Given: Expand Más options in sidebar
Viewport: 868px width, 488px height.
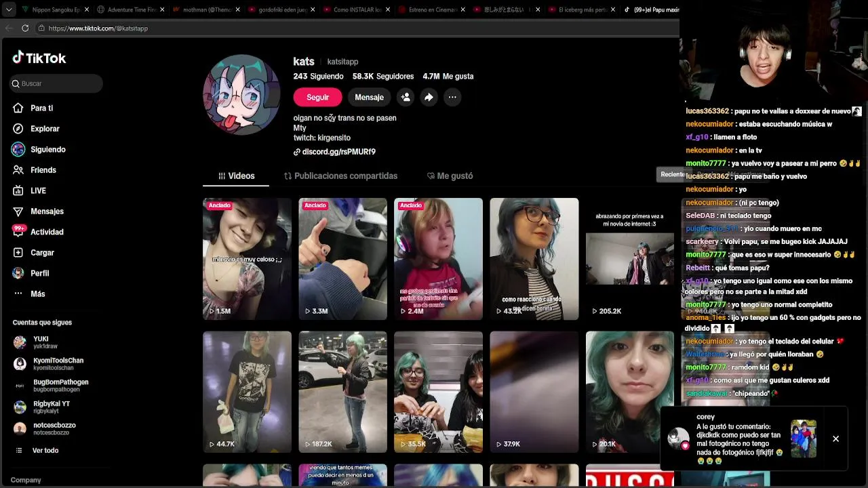Looking at the screenshot, I should (x=37, y=294).
